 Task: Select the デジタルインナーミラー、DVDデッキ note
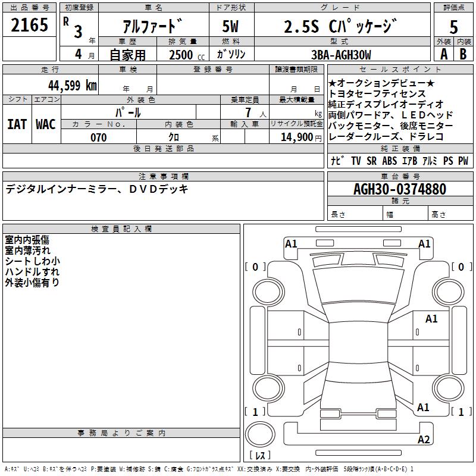pos(97,189)
